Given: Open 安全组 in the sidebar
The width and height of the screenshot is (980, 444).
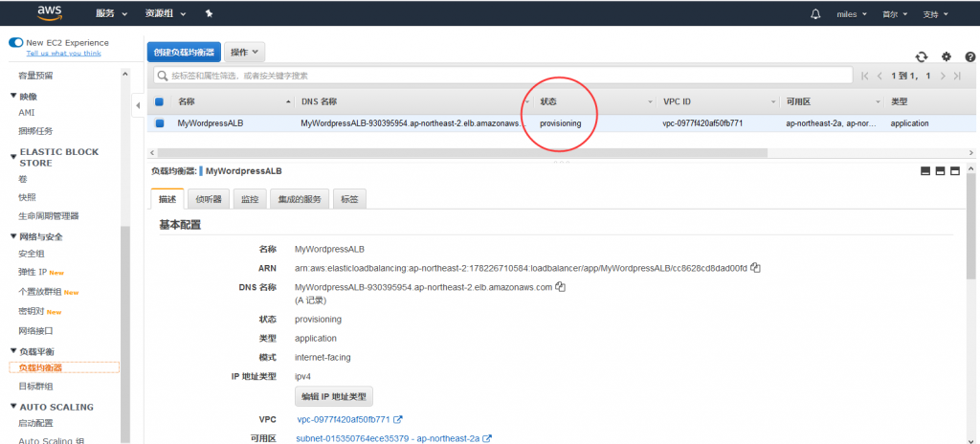Looking at the screenshot, I should [32, 254].
